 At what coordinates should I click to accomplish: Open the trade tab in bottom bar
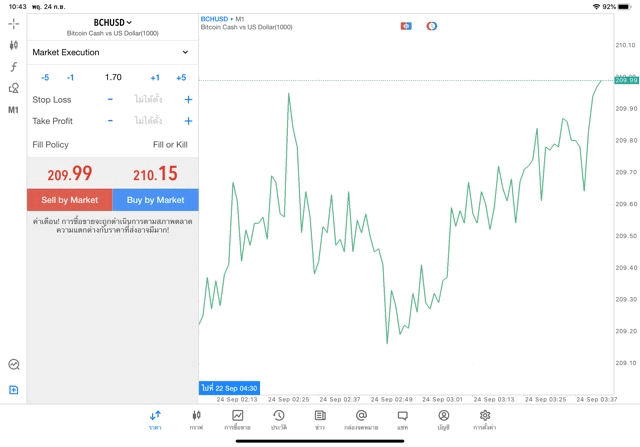[238, 420]
